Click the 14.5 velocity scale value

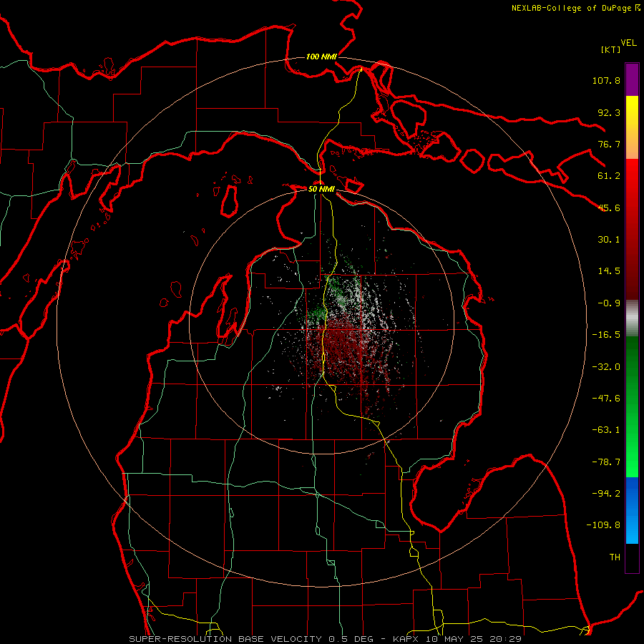609,271
